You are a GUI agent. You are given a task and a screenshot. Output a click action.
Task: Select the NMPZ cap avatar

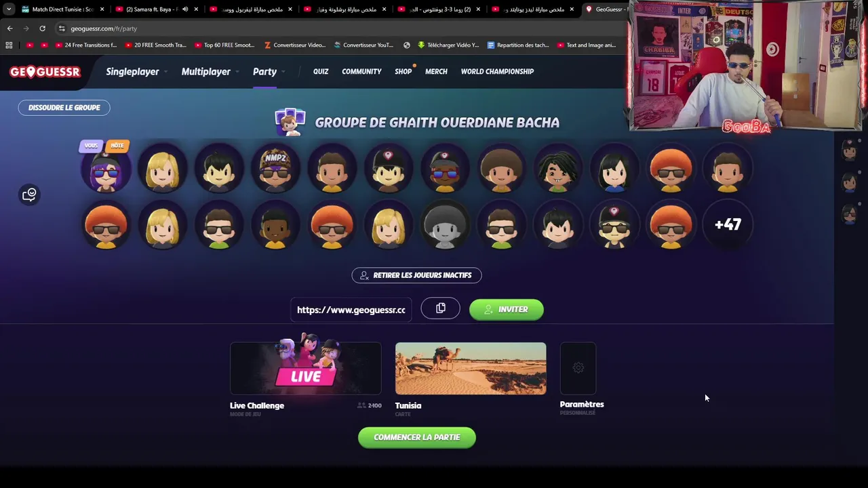pyautogui.click(x=275, y=169)
